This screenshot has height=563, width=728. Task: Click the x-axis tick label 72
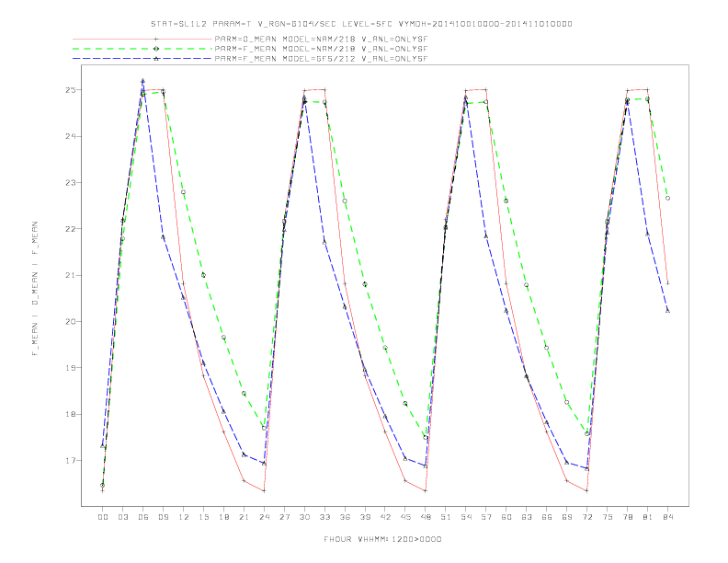click(586, 517)
